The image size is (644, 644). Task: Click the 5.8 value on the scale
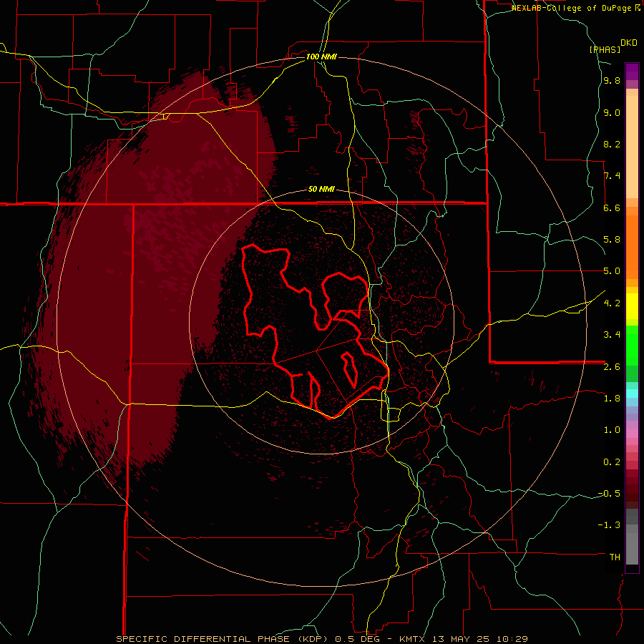(x=612, y=240)
